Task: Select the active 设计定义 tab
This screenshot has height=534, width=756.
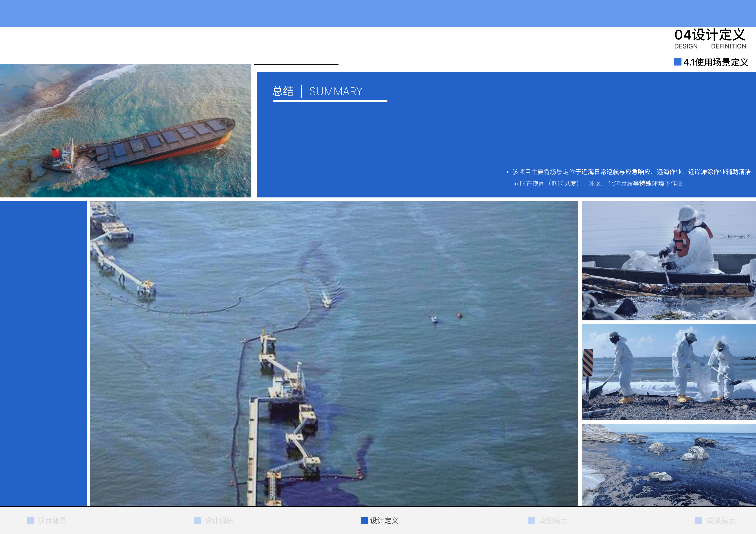Action: (x=384, y=521)
